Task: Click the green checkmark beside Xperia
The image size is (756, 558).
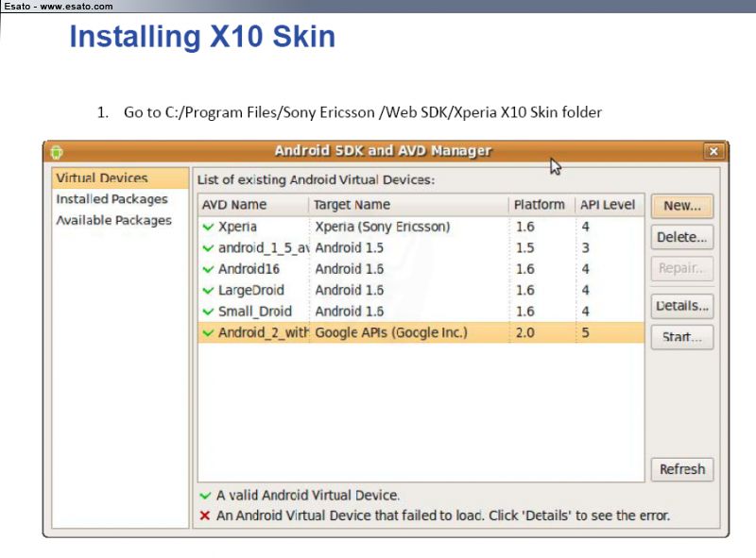Action: click(x=208, y=227)
